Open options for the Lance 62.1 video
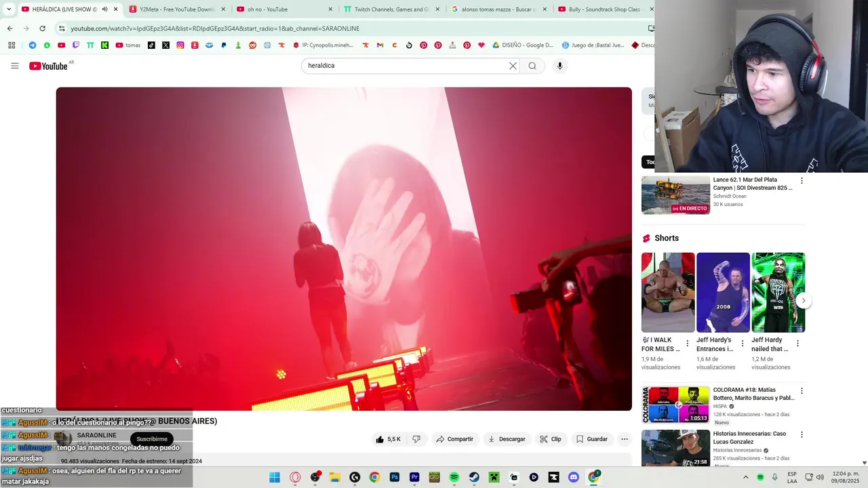 pos(802,181)
